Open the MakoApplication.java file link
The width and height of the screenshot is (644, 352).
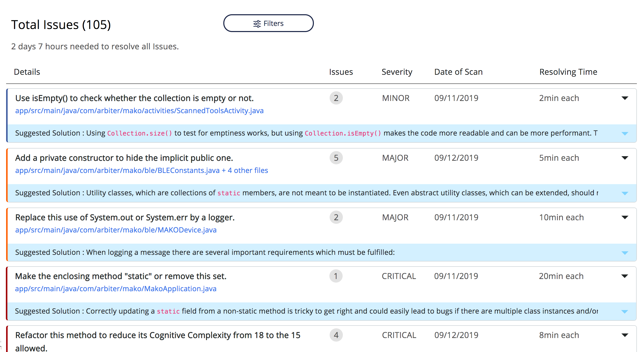(x=115, y=289)
